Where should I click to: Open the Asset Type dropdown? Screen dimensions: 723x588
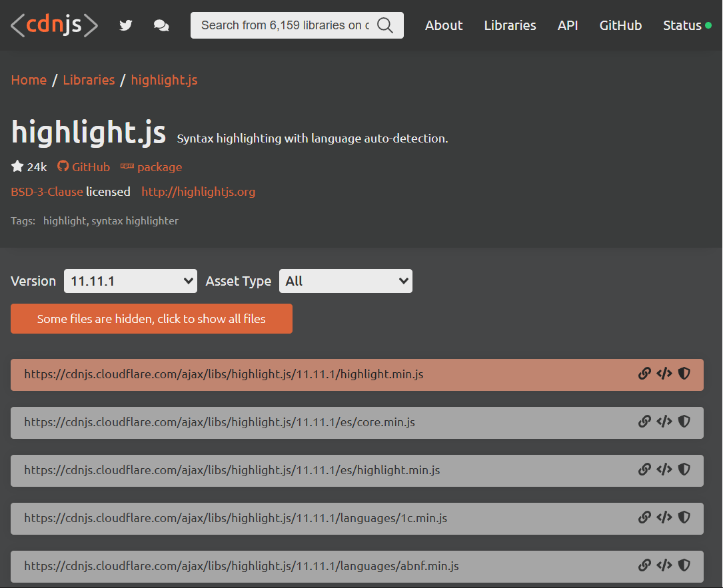click(346, 281)
